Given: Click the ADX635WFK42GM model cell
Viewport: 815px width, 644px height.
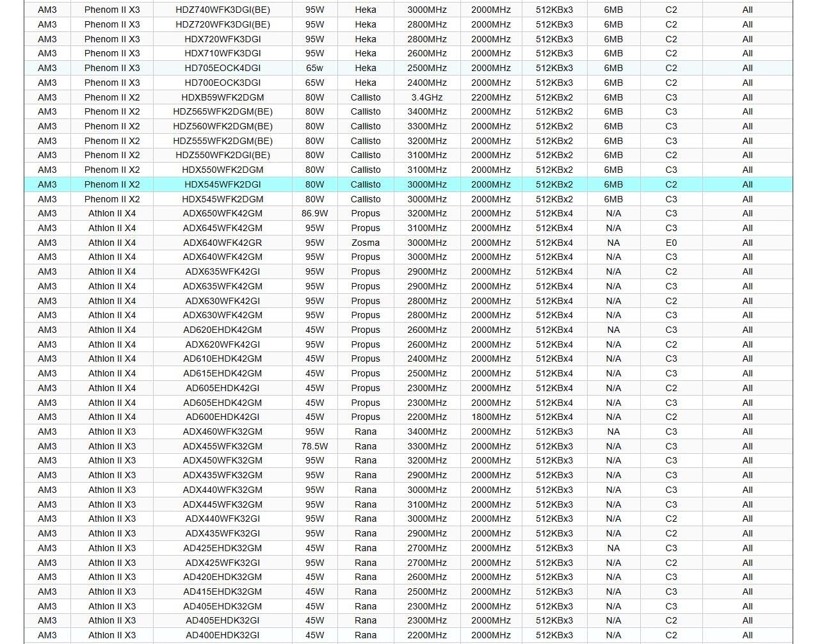Looking at the screenshot, I should (222, 286).
